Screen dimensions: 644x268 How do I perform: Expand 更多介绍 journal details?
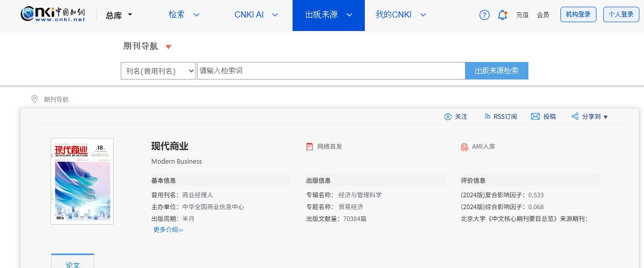click(168, 230)
